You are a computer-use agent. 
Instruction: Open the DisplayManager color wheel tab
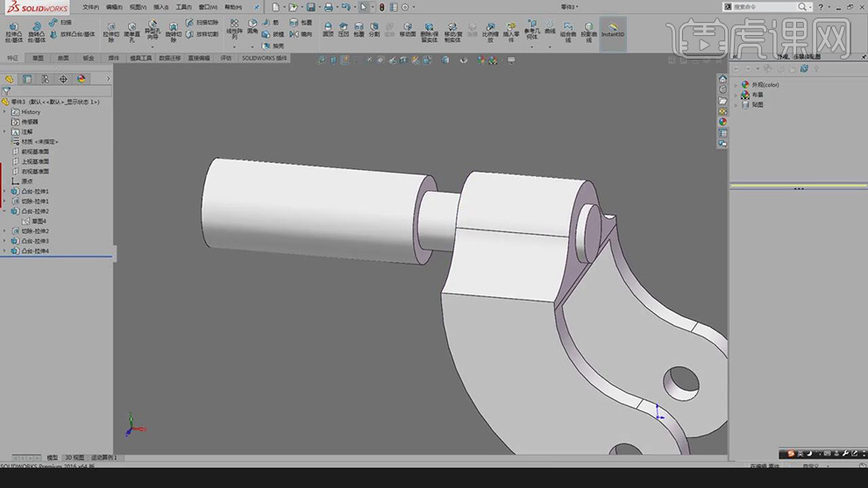tap(82, 79)
